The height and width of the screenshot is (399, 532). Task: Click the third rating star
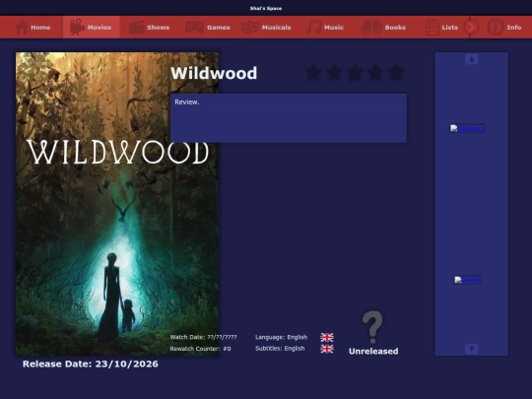(x=355, y=73)
